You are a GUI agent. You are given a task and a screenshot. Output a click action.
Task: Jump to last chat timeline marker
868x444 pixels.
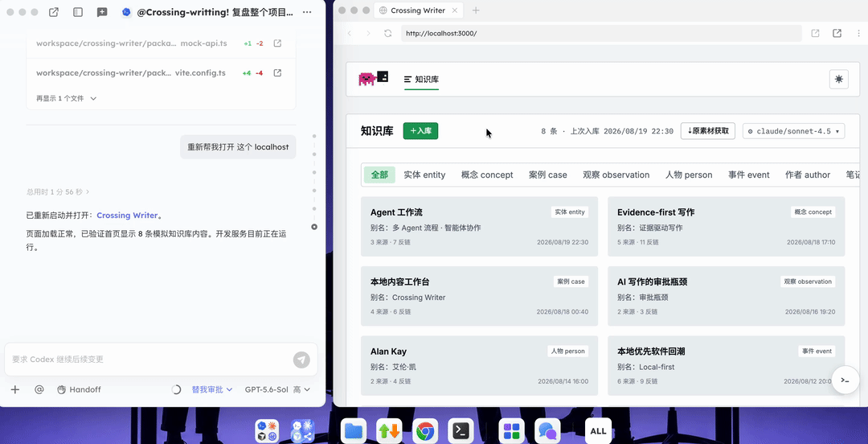point(314,227)
